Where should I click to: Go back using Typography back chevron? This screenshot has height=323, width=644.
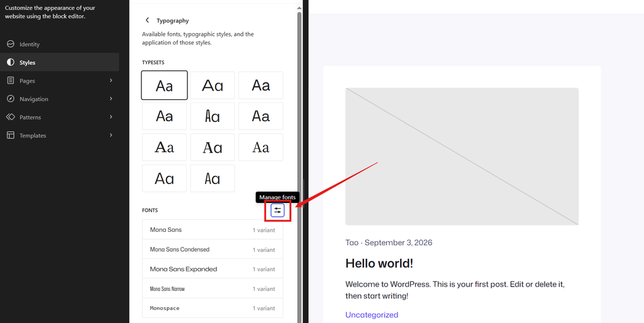(147, 20)
